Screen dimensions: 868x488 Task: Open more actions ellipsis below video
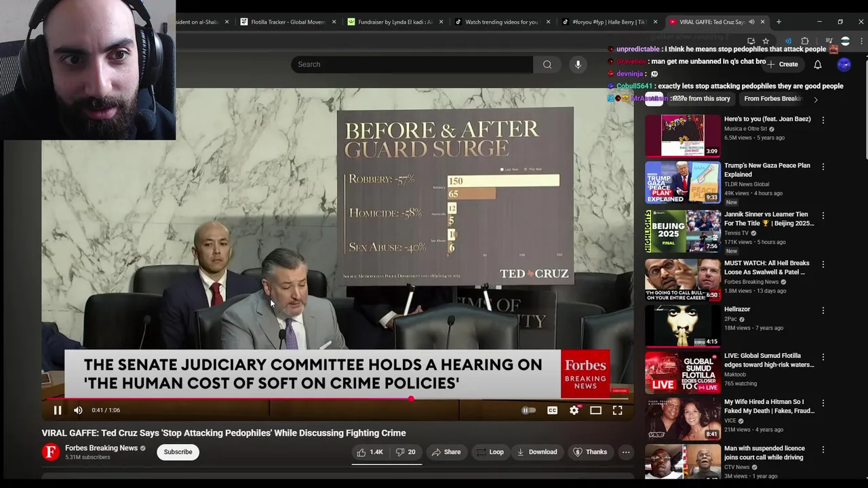(x=626, y=452)
